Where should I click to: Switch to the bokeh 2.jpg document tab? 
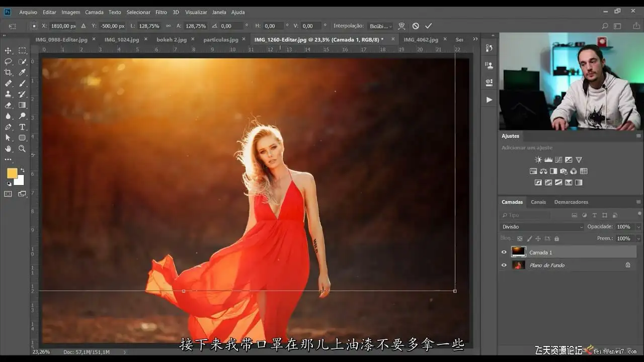tap(172, 39)
